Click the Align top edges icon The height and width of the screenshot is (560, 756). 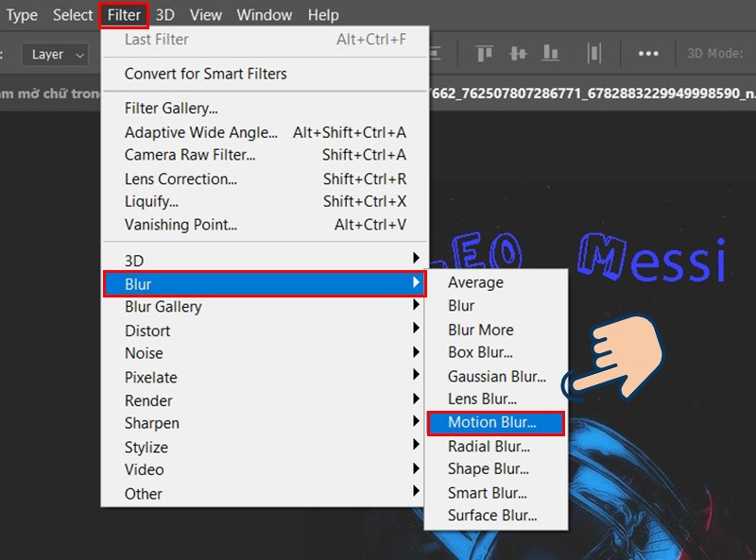pos(483,54)
